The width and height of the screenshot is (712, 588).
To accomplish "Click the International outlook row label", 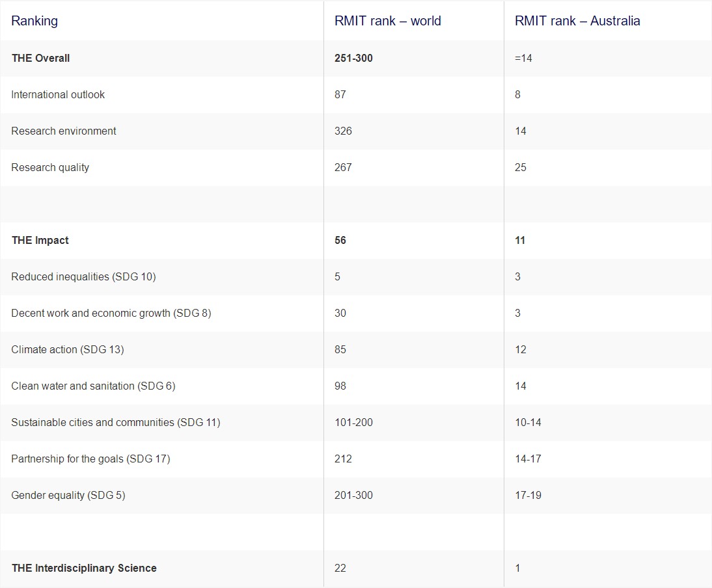I will pos(58,94).
